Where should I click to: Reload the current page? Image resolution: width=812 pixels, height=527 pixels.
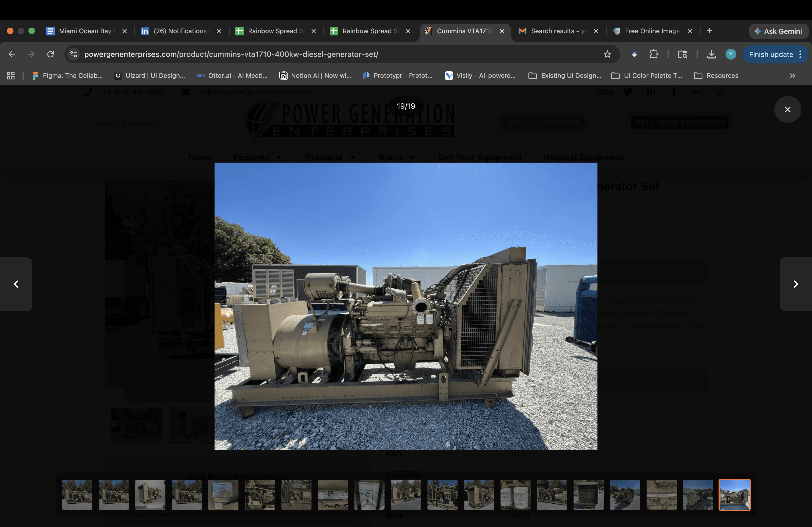coord(50,54)
